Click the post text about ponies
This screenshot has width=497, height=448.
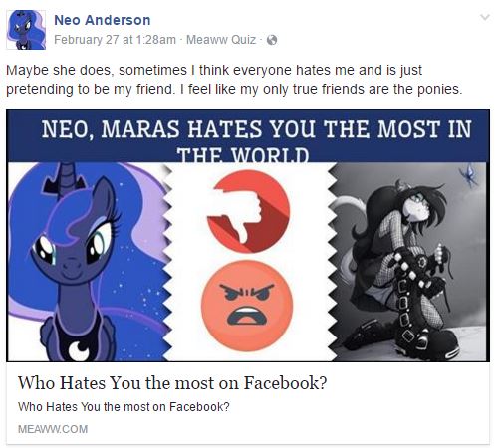pyautogui.click(x=234, y=80)
